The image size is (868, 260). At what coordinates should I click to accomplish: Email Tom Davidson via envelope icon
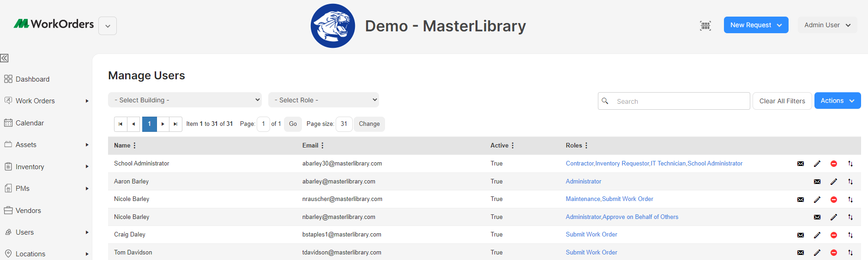click(x=801, y=253)
